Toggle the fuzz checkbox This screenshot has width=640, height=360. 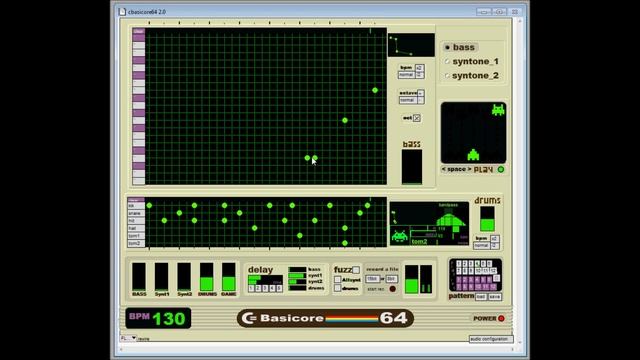pos(356,270)
